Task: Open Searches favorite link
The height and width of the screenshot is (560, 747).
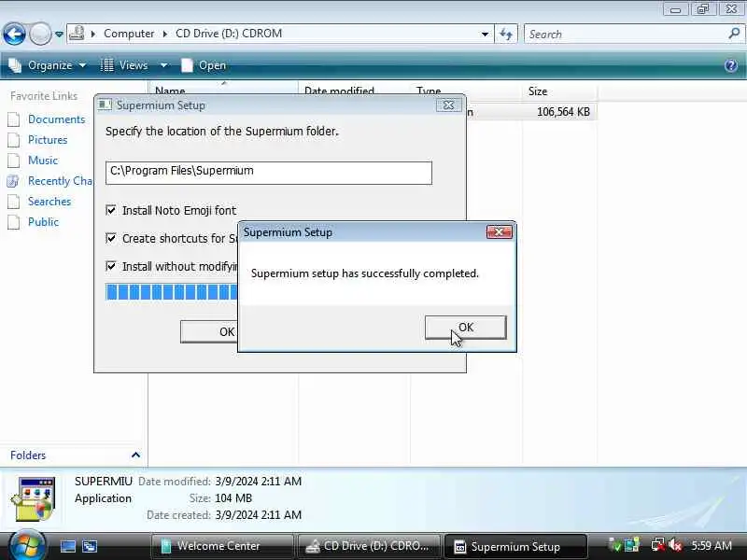Action: point(49,202)
